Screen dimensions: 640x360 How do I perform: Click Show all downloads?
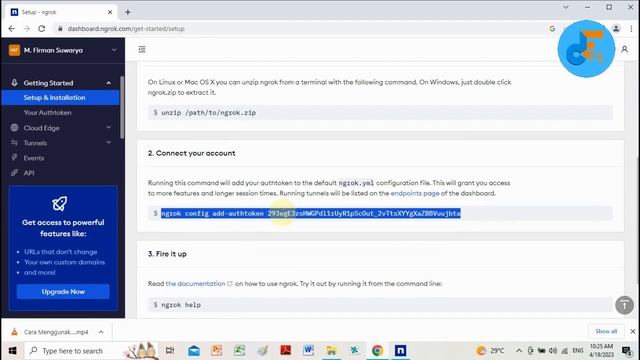point(606,331)
